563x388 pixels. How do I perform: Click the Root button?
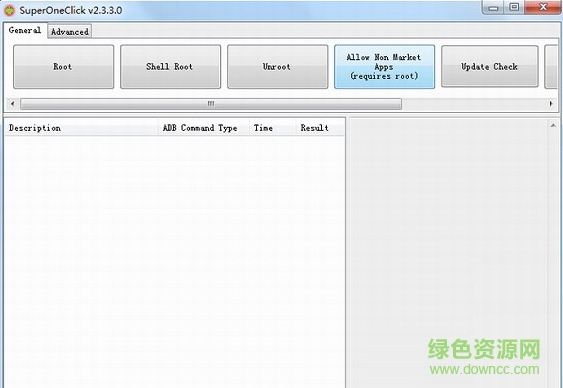64,67
